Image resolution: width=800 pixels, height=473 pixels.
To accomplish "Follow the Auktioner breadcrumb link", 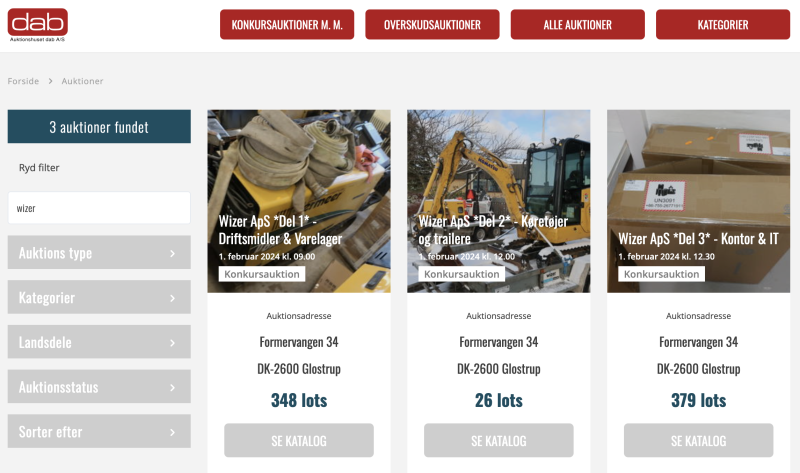I will click(82, 81).
